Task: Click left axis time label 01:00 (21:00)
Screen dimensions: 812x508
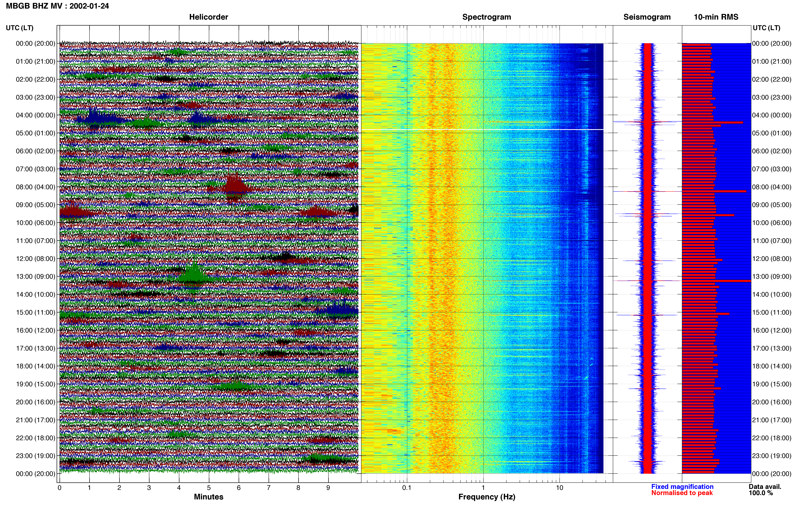Action: 35,61
